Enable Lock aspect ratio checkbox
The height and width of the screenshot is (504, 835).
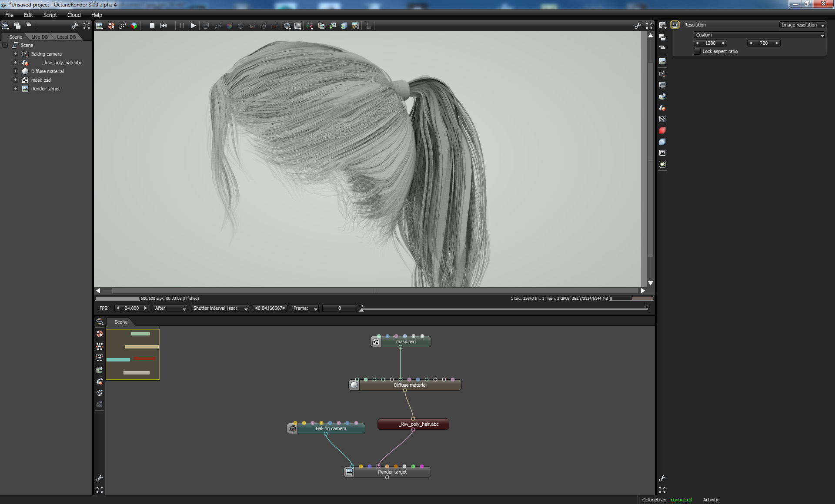(x=698, y=51)
